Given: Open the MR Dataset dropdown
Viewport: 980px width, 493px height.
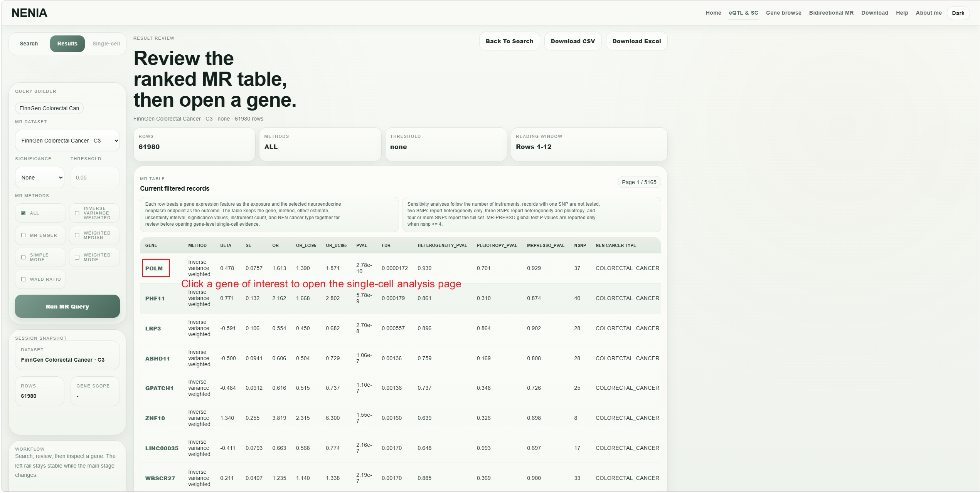Looking at the screenshot, I should [x=67, y=141].
